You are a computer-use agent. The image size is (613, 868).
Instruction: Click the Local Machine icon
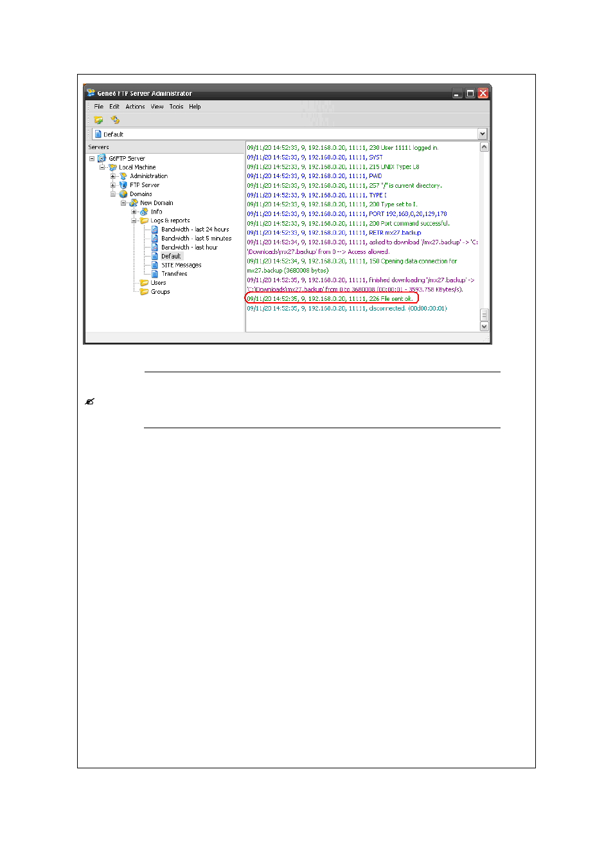click(x=112, y=167)
